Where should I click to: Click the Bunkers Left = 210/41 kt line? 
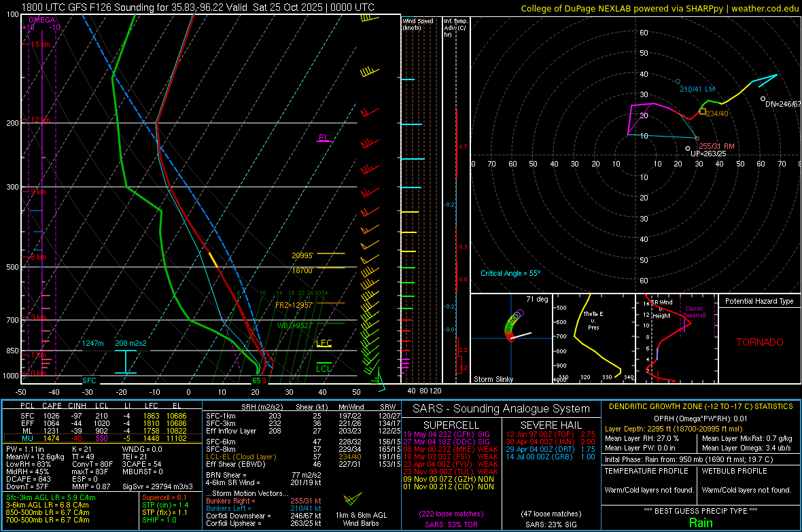[264, 508]
